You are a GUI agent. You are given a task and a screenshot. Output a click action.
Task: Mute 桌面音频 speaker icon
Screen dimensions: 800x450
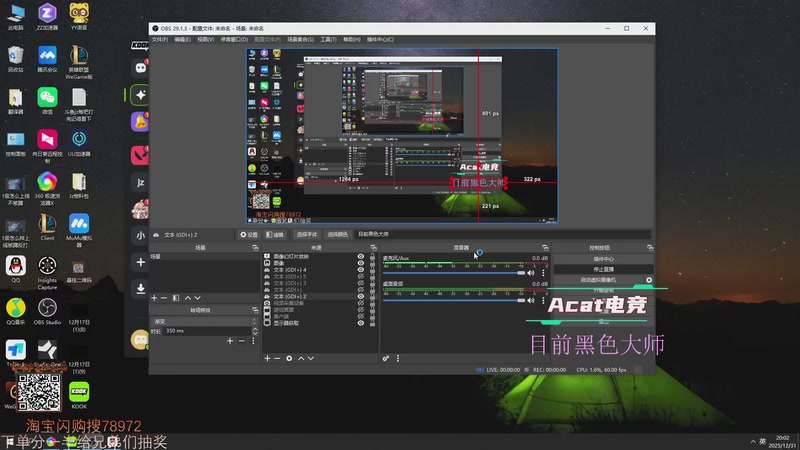click(x=532, y=300)
